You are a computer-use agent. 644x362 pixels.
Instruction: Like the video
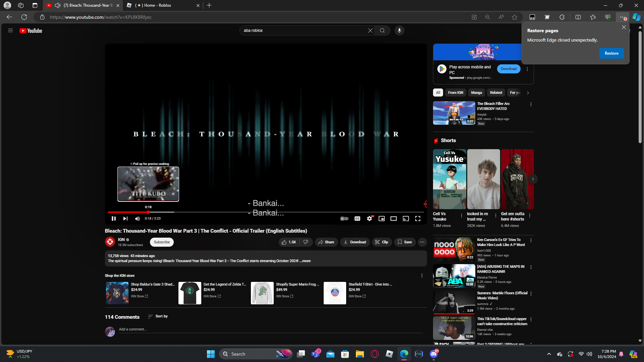288,242
